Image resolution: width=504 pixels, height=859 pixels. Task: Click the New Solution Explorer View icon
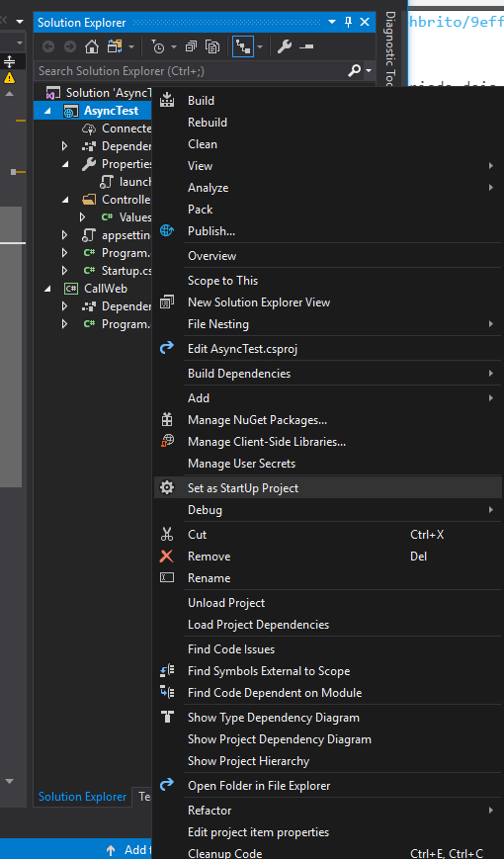point(167,301)
